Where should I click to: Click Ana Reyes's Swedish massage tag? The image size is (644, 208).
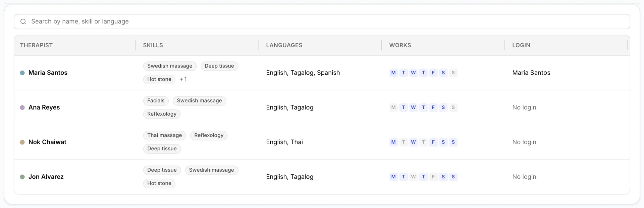(x=199, y=101)
